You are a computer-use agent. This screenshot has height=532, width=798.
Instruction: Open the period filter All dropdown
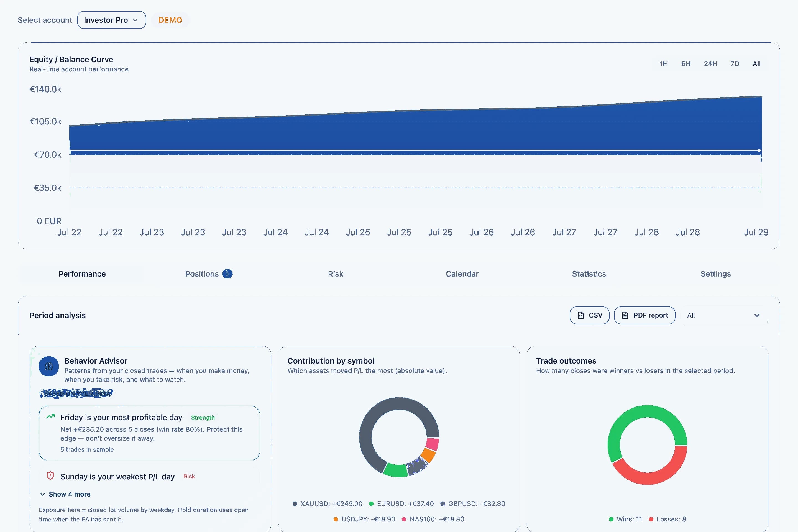click(724, 315)
